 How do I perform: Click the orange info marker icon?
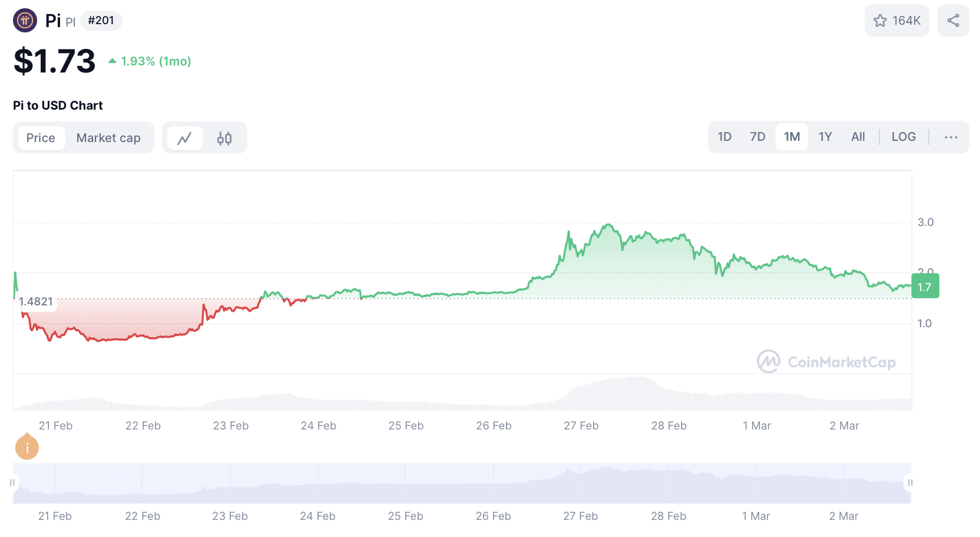tap(27, 447)
